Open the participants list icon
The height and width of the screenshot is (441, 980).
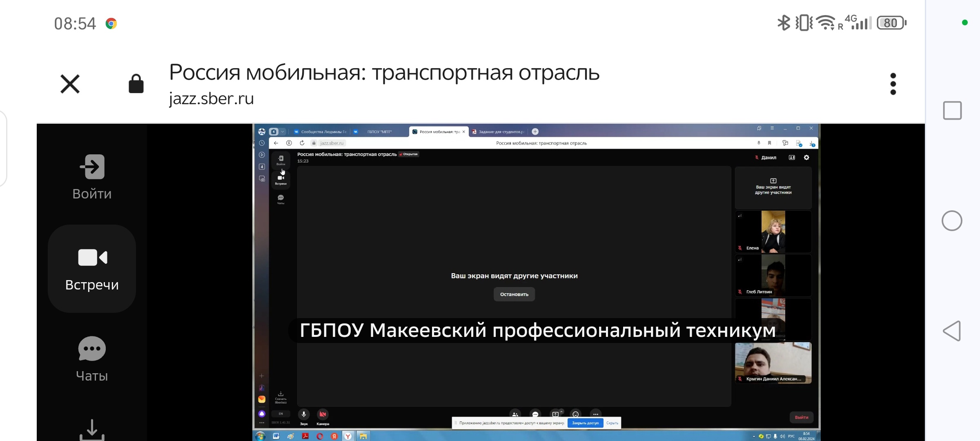coord(515,414)
